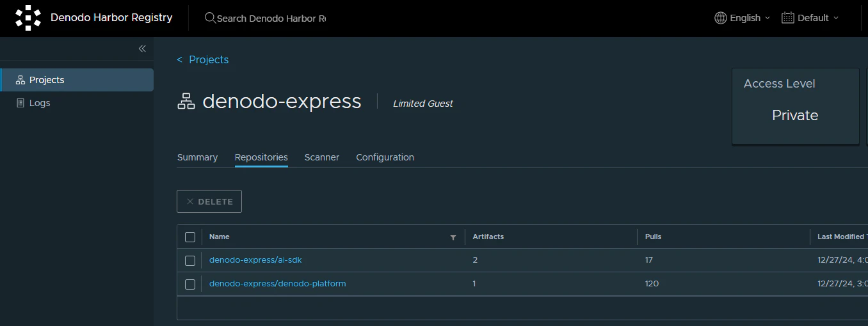The height and width of the screenshot is (326, 868).
Task: Click the search magnifier icon
Action: [210, 18]
